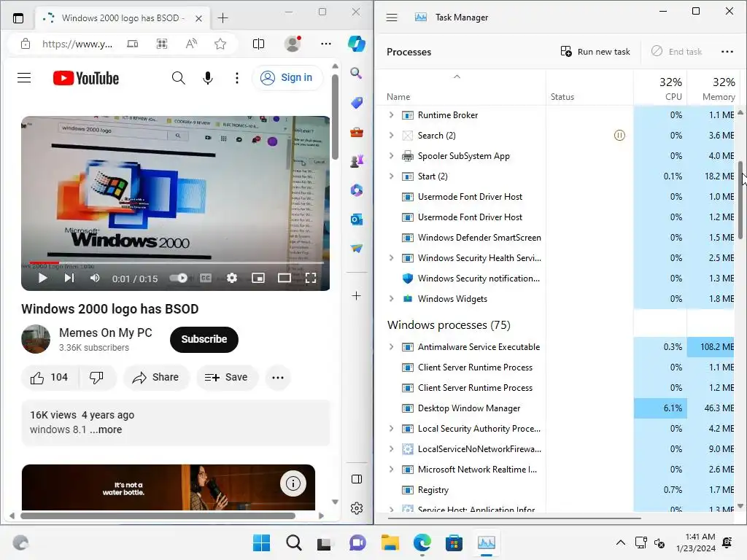
Task: Expand Microsoft Network Realtime Inspection row
Action: tap(392, 469)
